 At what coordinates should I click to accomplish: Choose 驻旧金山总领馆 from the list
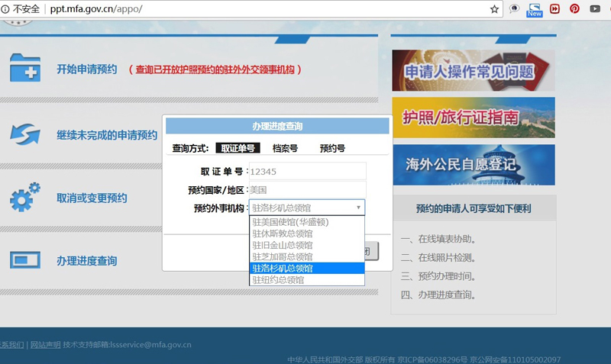(283, 245)
